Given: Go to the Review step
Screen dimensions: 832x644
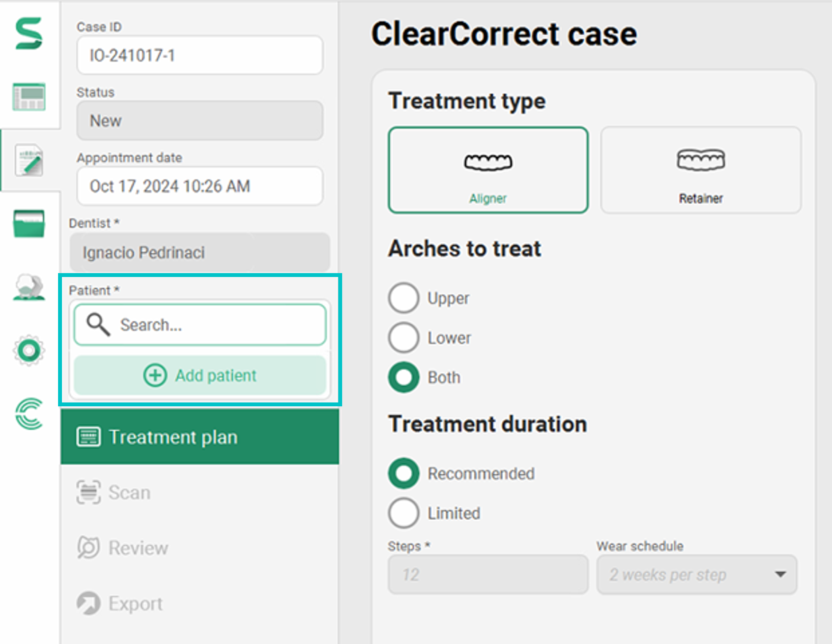Looking at the screenshot, I should (x=200, y=548).
